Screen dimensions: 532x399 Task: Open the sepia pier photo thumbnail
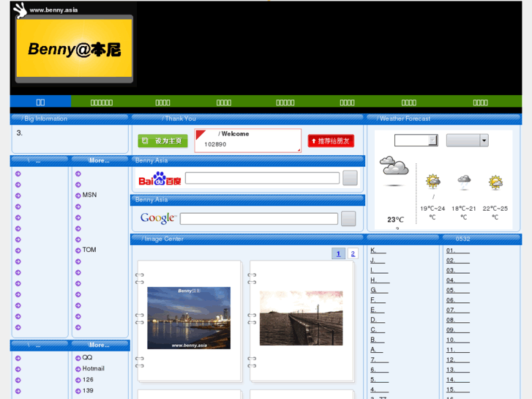point(301,318)
